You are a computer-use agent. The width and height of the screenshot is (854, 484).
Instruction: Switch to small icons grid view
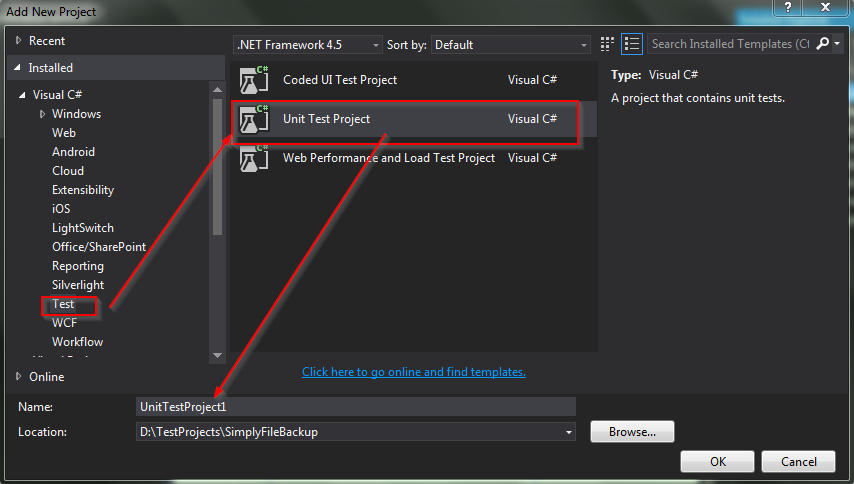coord(607,44)
